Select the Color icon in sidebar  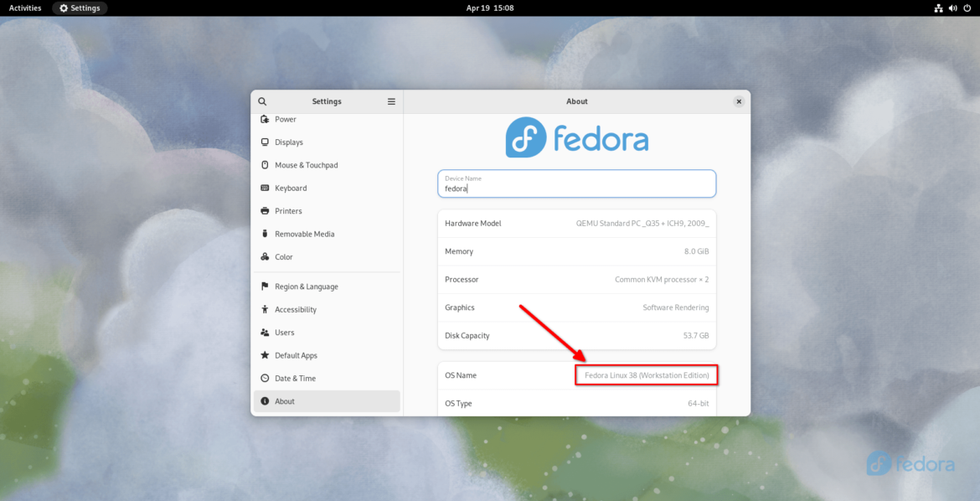coord(265,257)
